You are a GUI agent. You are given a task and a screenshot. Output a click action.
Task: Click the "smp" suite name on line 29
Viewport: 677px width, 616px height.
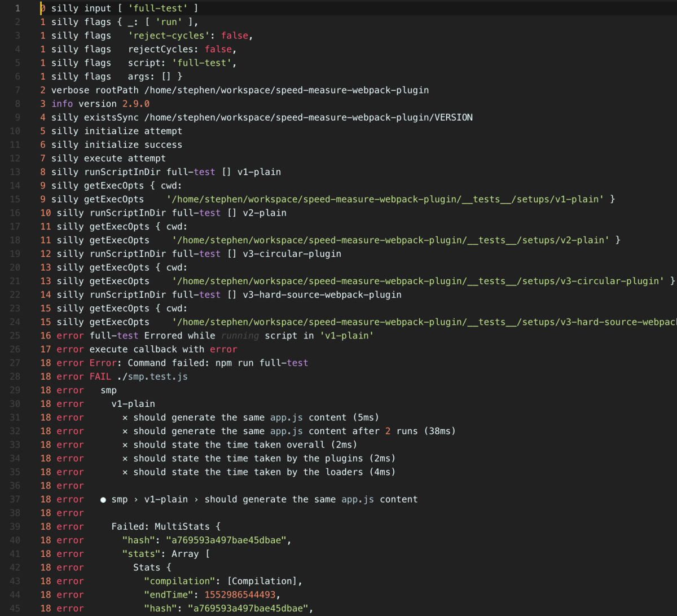point(108,390)
